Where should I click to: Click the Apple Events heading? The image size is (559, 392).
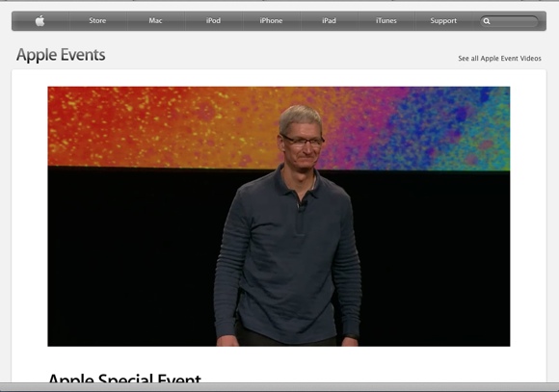[x=61, y=55]
